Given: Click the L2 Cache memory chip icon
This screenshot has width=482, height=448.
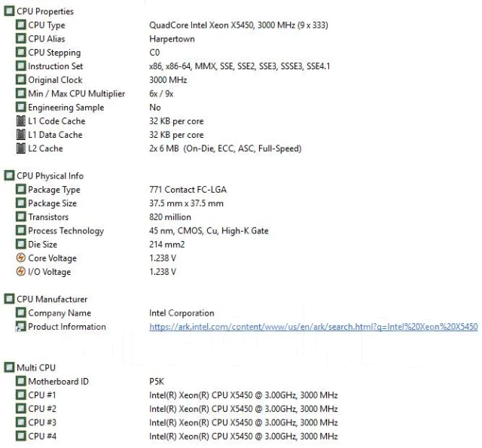Looking at the screenshot, I should (20, 148).
